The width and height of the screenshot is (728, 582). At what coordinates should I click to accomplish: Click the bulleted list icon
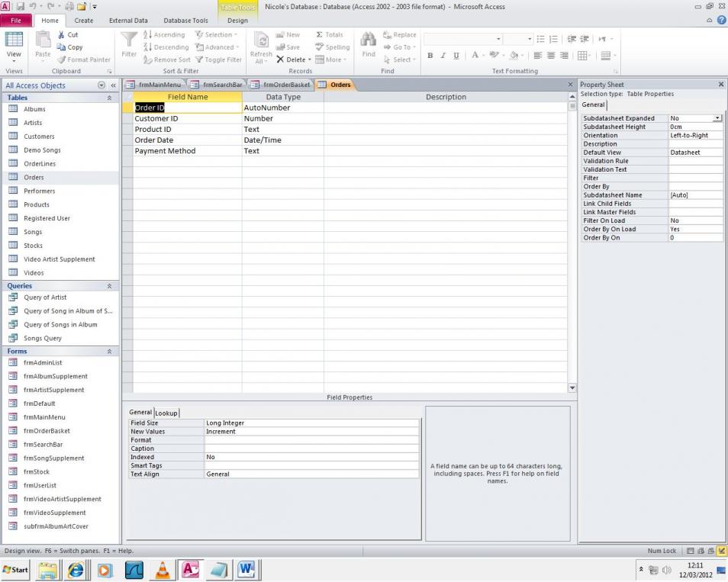coord(540,39)
